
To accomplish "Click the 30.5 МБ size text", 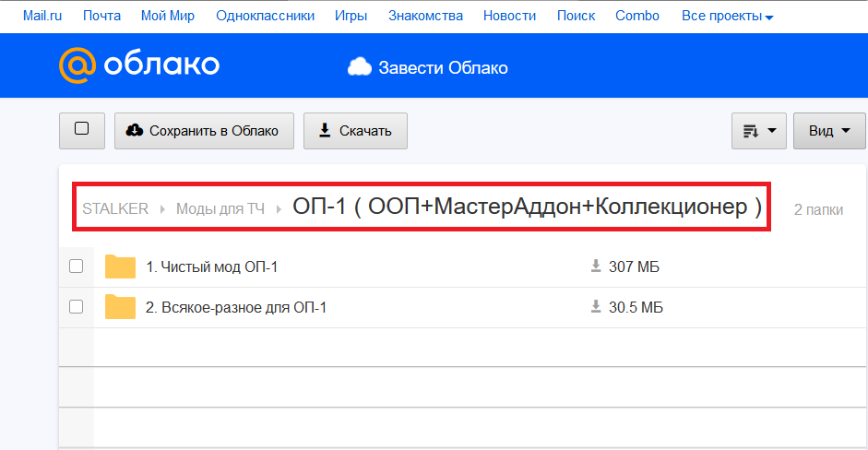I will (636, 307).
